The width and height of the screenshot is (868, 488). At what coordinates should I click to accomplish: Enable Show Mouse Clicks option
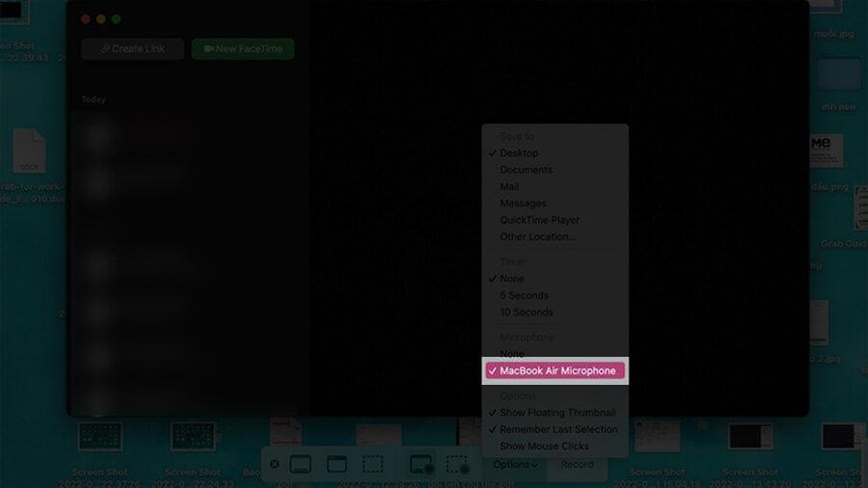tap(544, 447)
